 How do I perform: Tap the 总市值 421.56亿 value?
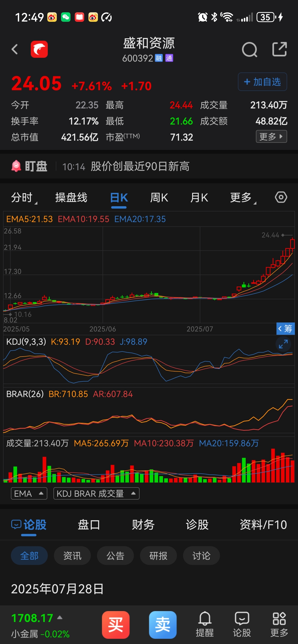[80, 137]
